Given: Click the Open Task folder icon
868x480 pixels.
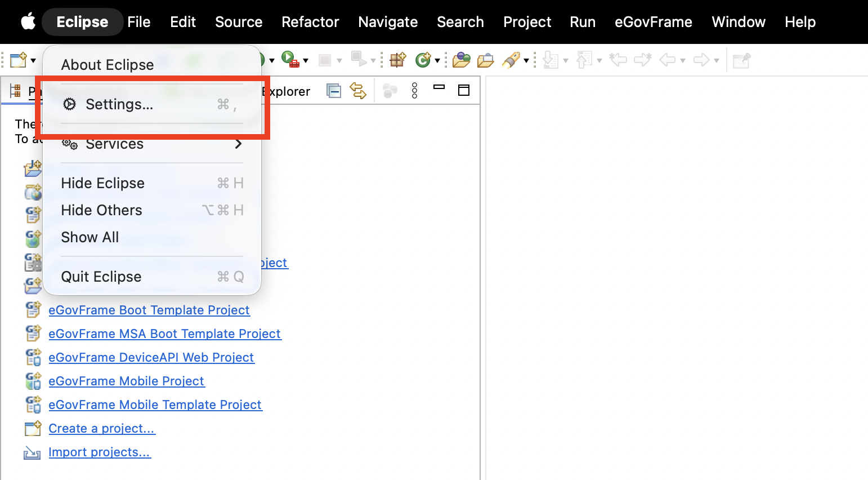Looking at the screenshot, I should (x=485, y=60).
